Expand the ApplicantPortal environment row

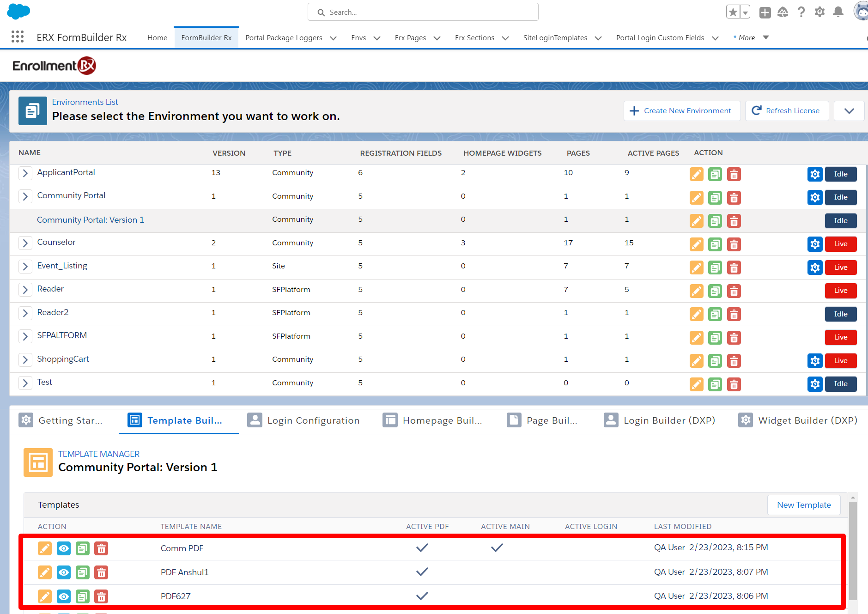tap(25, 173)
